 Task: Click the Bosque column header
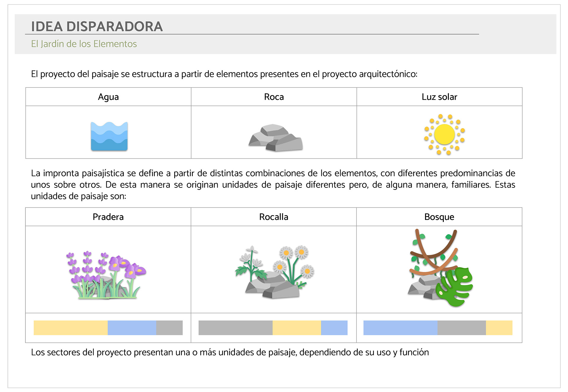tap(439, 217)
